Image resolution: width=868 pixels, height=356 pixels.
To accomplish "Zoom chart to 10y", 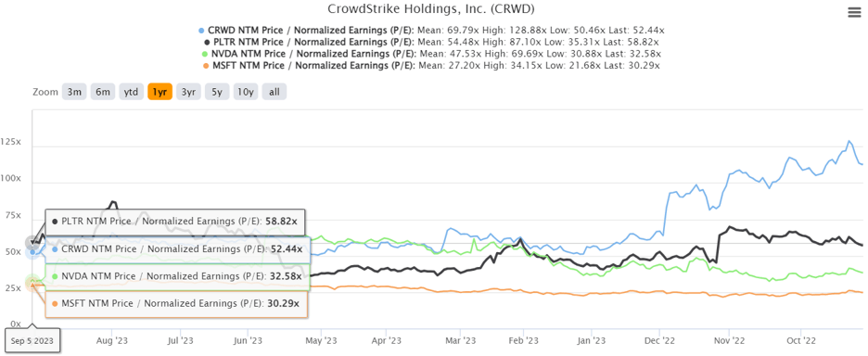I will coord(246,92).
